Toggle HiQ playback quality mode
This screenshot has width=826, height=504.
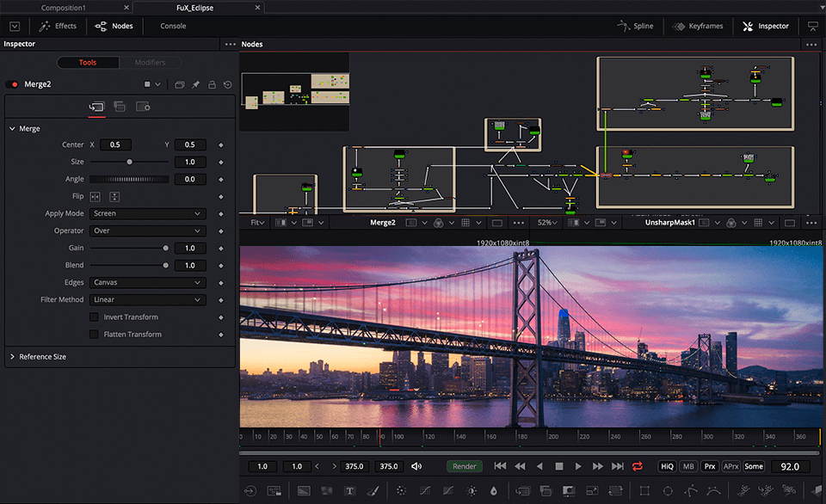666,466
